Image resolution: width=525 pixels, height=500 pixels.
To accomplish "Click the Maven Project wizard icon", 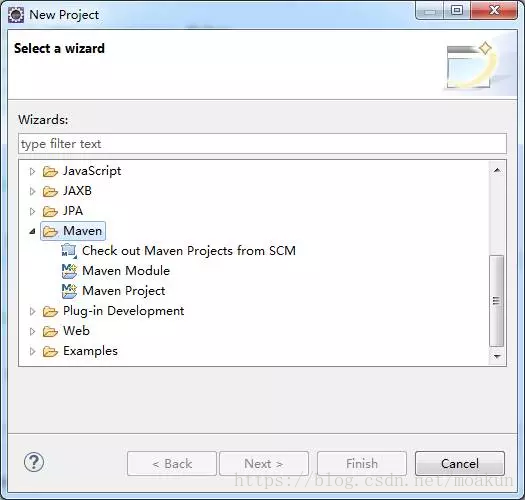I will (x=69, y=291).
